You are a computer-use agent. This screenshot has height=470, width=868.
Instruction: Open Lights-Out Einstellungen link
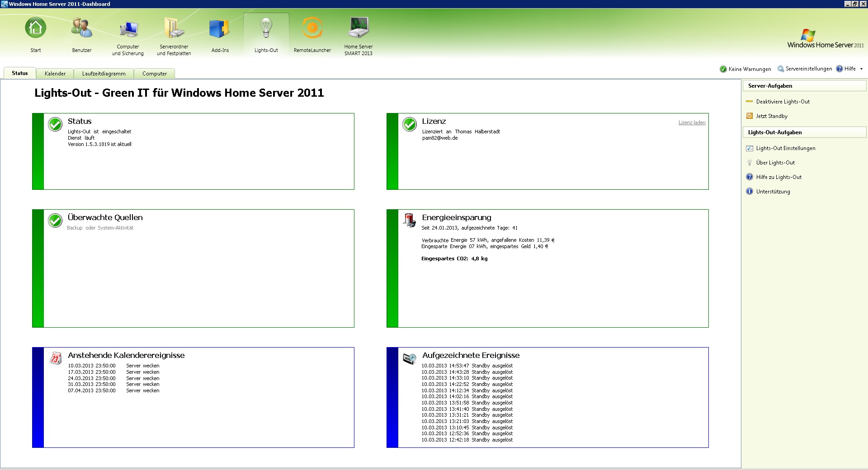click(786, 148)
